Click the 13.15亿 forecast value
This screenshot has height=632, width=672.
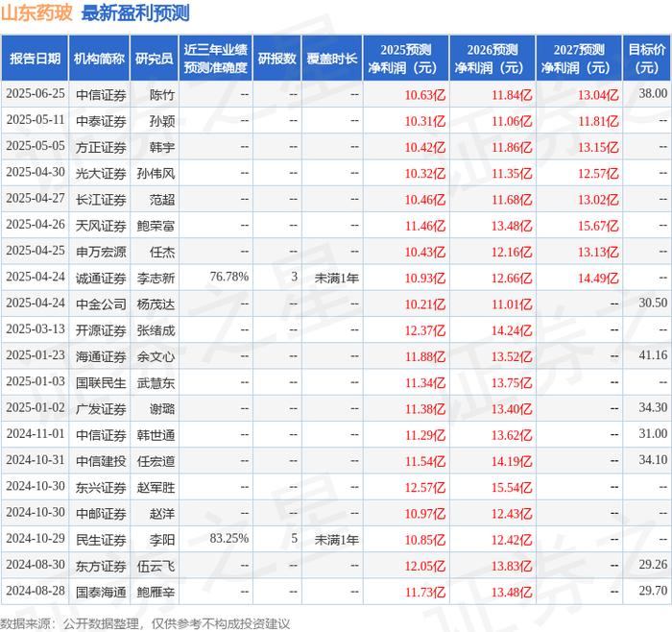click(x=598, y=148)
